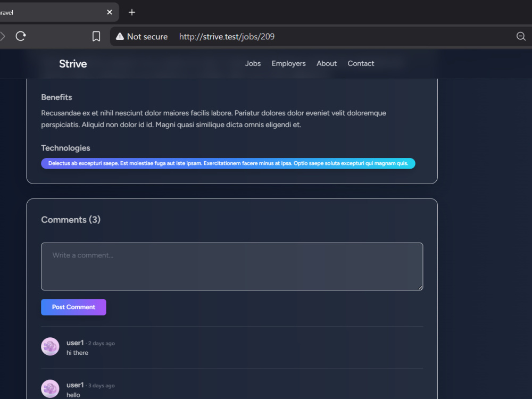Click the '3 days ago' timestamp
The width and height of the screenshot is (532, 399).
click(x=102, y=385)
